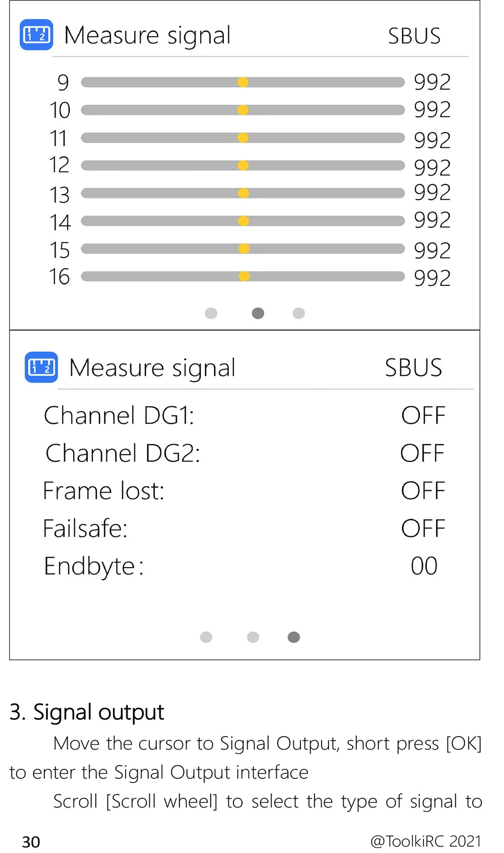Click the Endbyte 00 value
Screen dimensions: 504x853
(x=424, y=566)
